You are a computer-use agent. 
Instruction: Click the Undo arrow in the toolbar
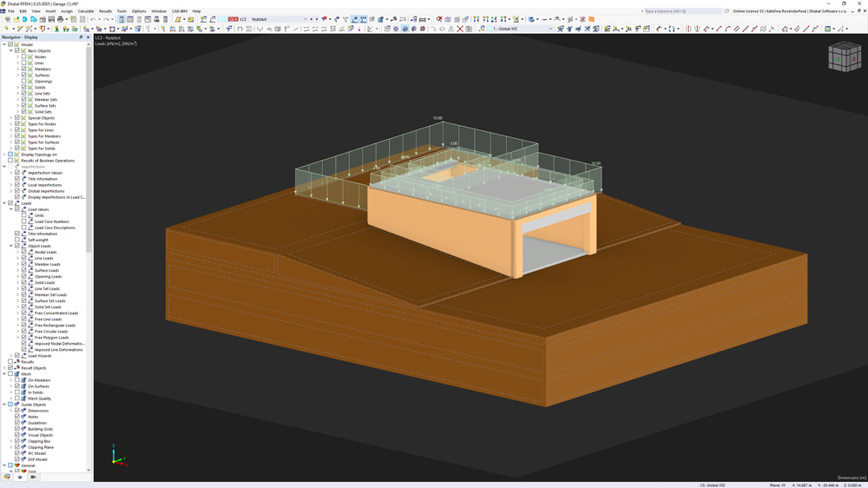point(93,19)
